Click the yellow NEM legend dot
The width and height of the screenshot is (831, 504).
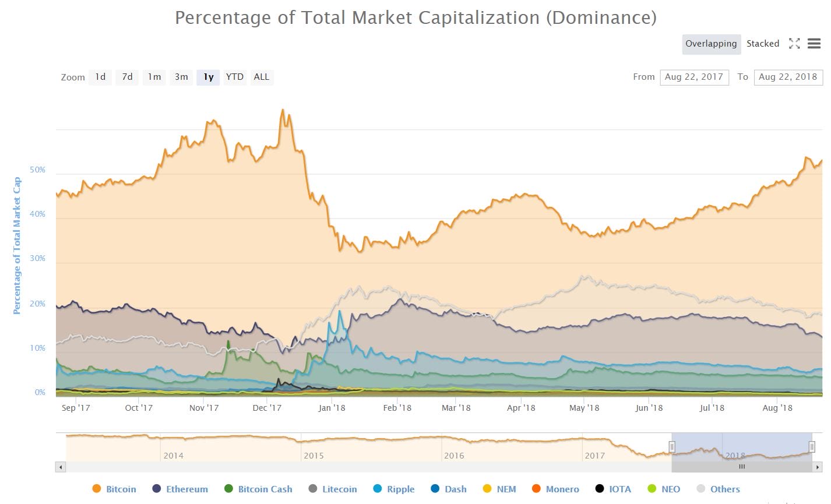coord(487,489)
